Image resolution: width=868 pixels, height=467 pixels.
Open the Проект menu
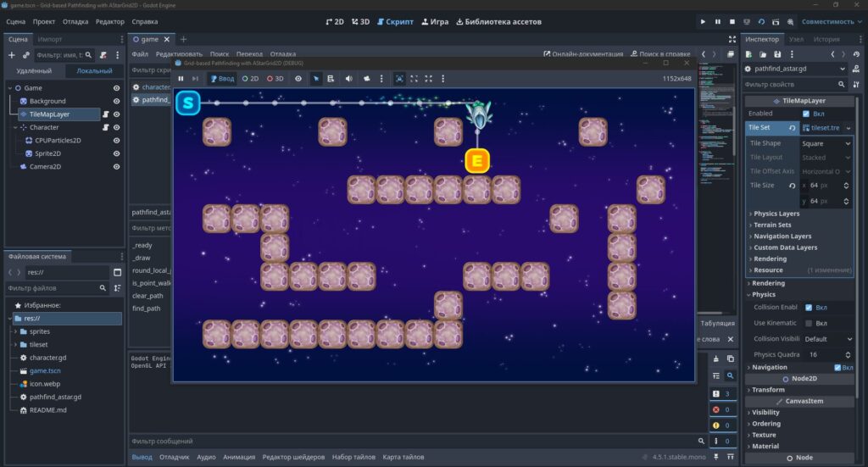click(44, 21)
